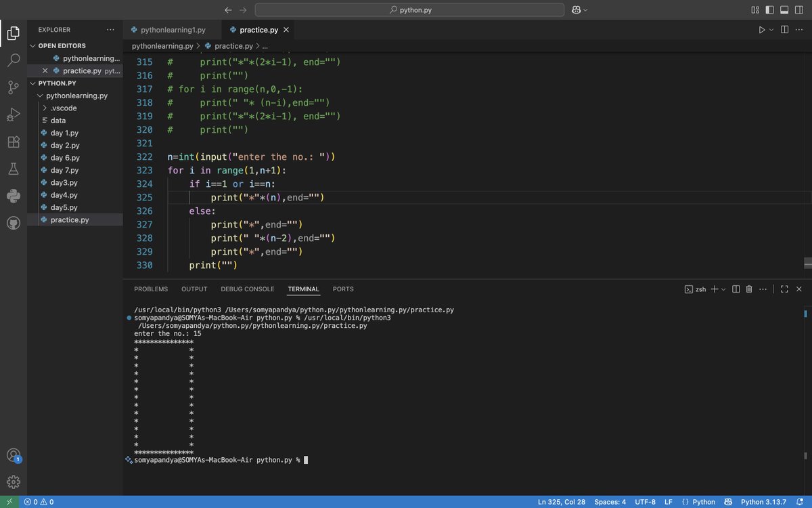Select the TERMINAL panel tab
This screenshot has width=812, height=508.
[x=303, y=289]
